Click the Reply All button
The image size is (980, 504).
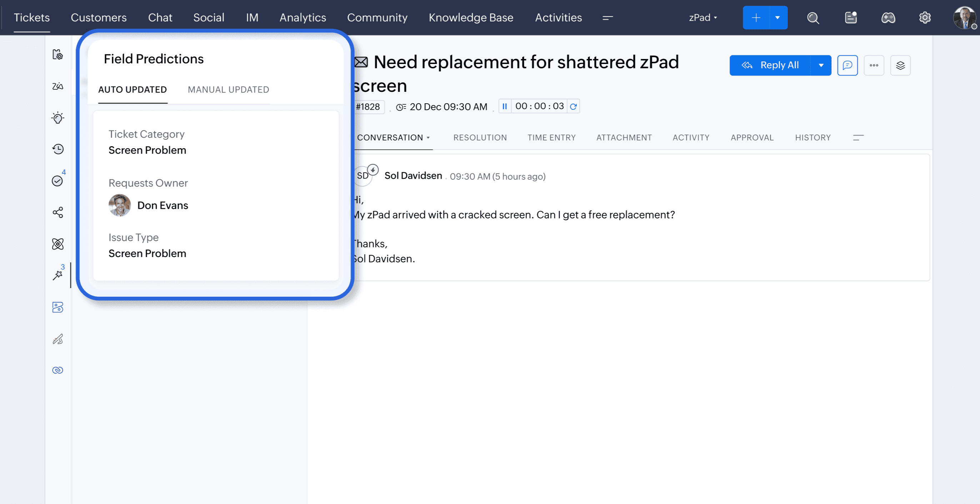coord(770,65)
